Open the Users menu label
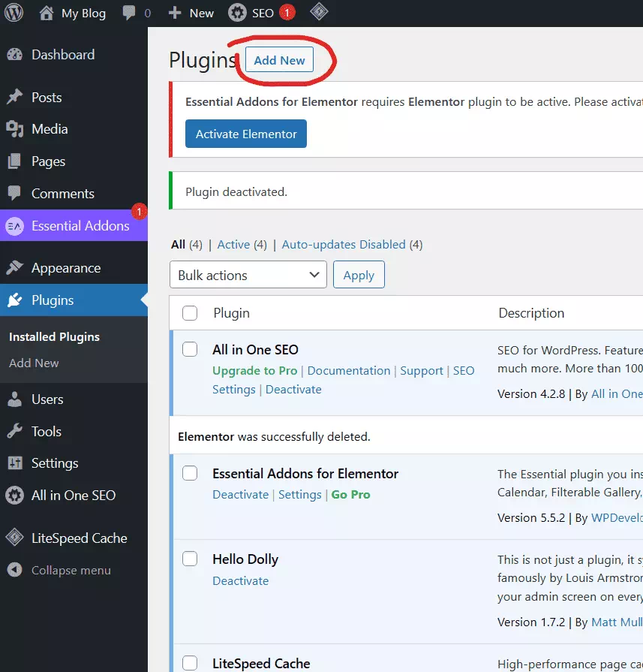Screen dimensions: 643x672 pyautogui.click(x=47, y=399)
